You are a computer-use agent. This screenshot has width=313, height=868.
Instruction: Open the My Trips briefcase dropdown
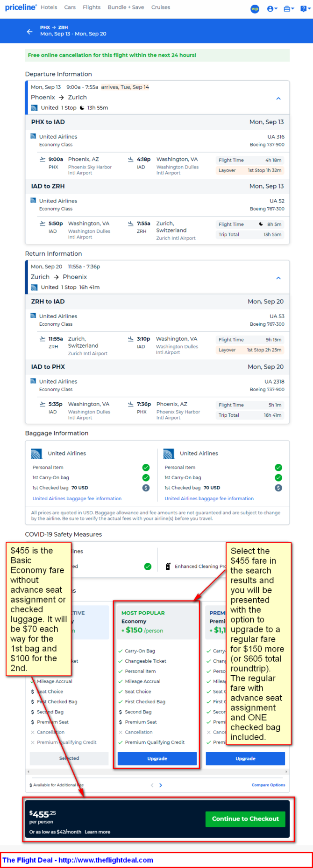click(x=289, y=9)
